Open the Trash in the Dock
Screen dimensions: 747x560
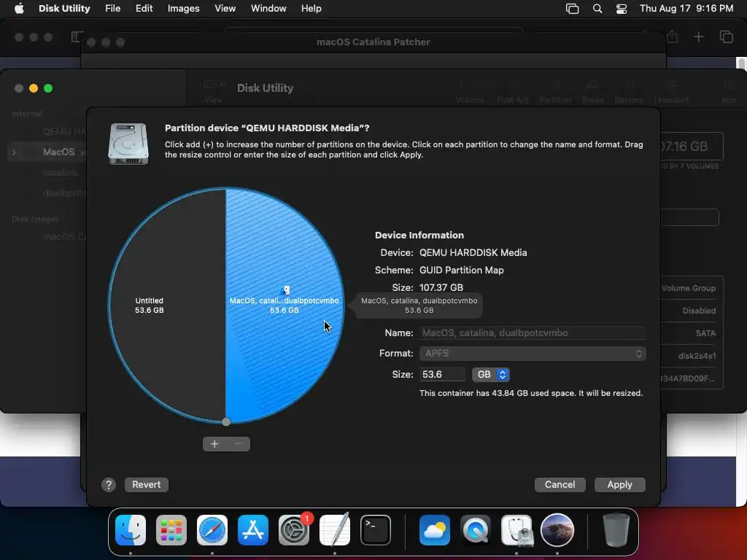pyautogui.click(x=616, y=530)
